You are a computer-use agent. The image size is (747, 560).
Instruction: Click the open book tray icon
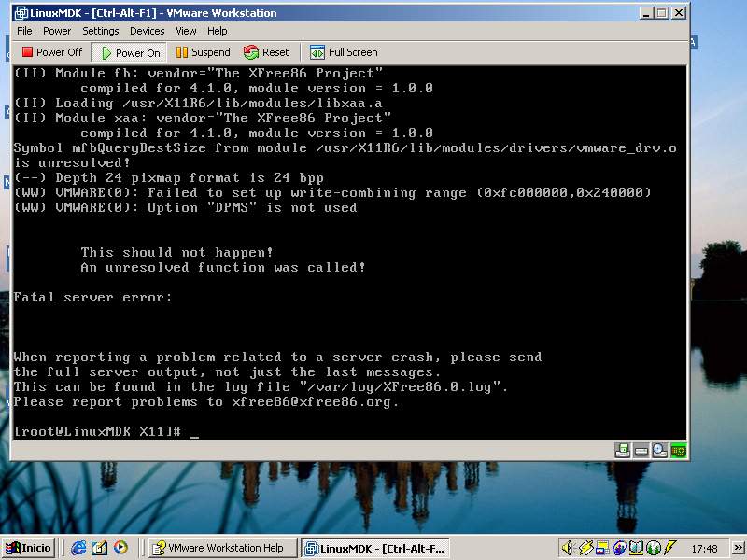637,548
